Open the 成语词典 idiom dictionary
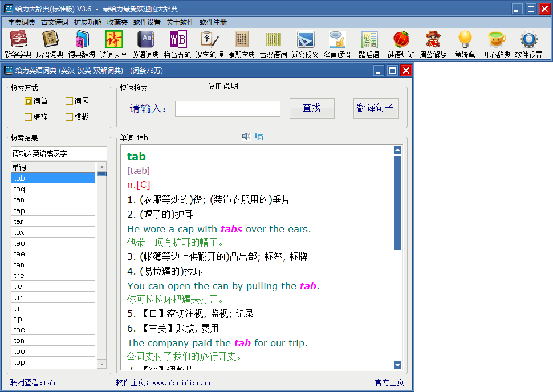 point(50,40)
